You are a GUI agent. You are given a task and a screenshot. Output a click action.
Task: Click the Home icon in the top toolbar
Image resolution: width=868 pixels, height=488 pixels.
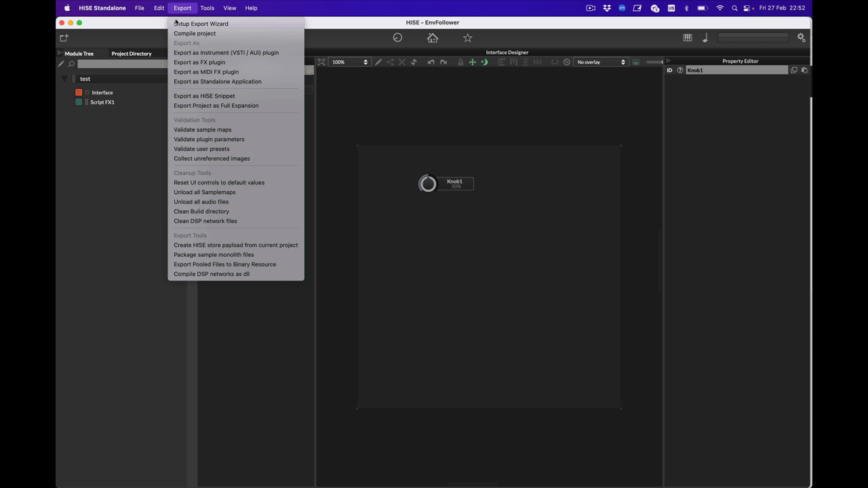click(x=433, y=38)
